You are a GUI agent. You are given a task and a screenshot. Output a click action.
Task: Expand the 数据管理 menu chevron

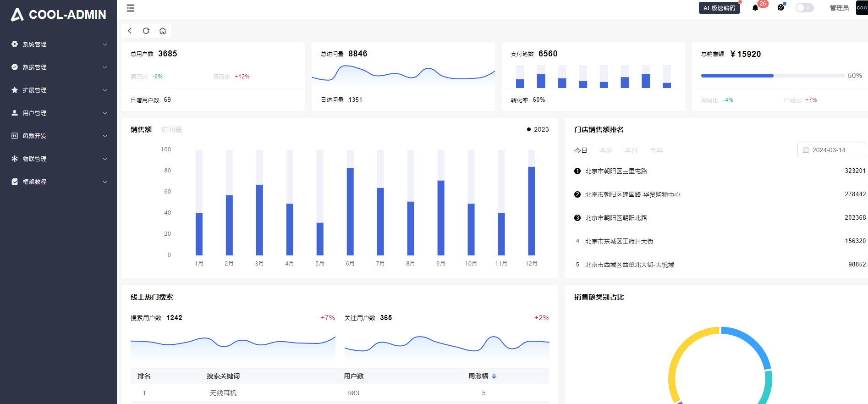[105, 67]
